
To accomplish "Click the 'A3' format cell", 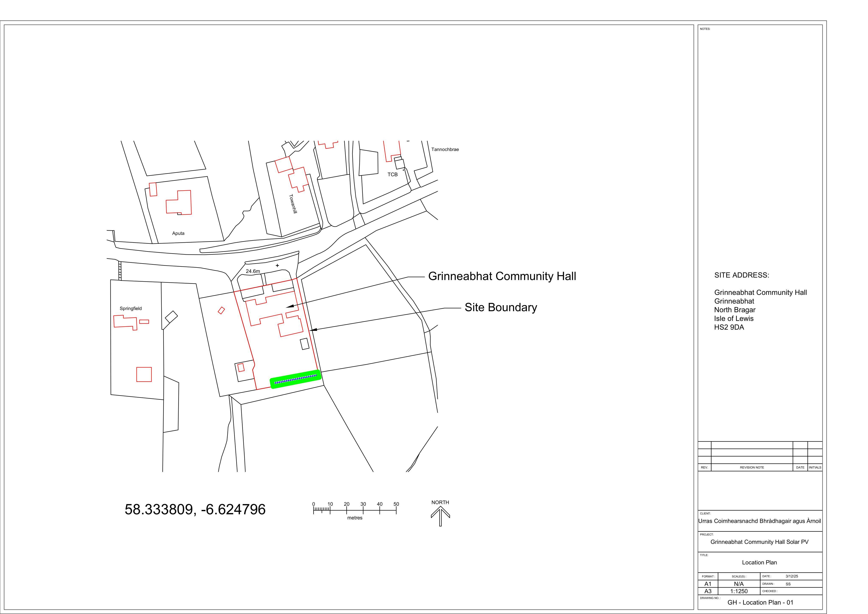I will (x=708, y=591).
